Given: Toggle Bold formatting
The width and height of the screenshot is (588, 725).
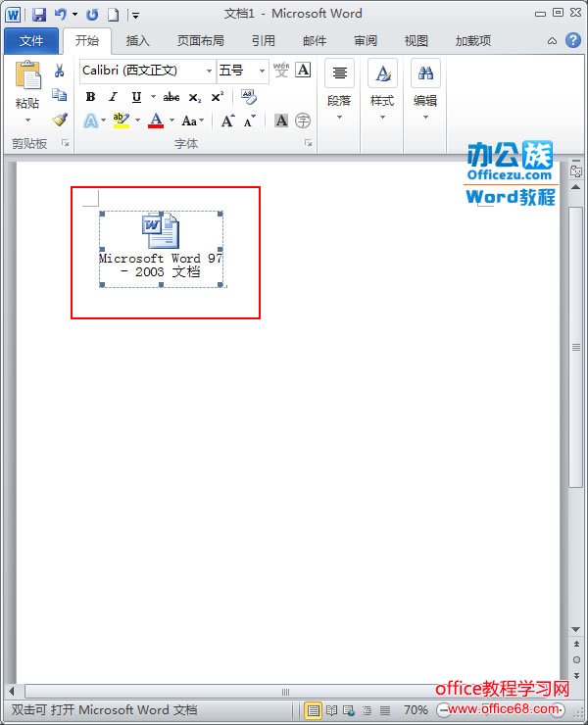Looking at the screenshot, I should 91,97.
